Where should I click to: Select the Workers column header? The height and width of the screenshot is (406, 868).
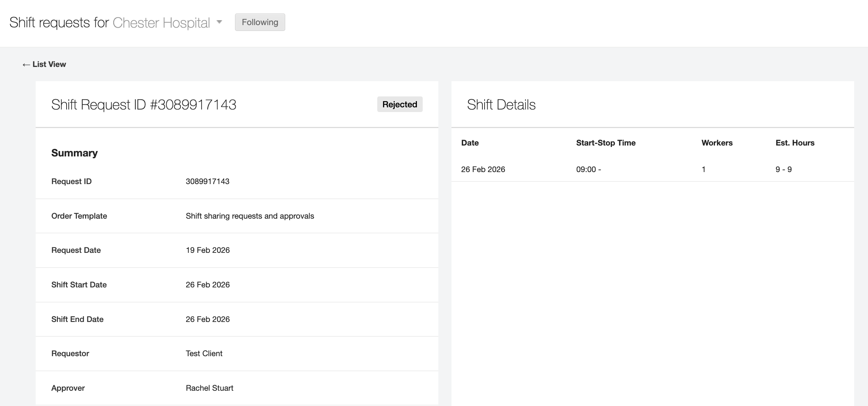click(717, 143)
